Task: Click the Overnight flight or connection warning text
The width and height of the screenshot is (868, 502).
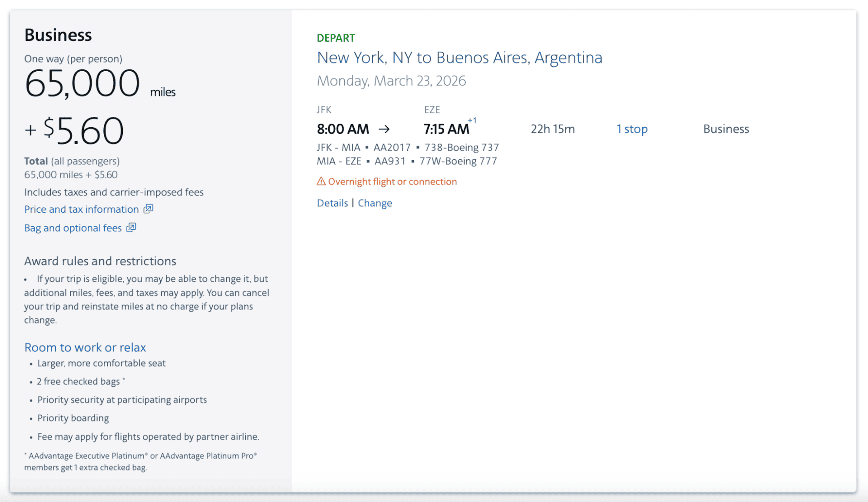Action: (392, 181)
